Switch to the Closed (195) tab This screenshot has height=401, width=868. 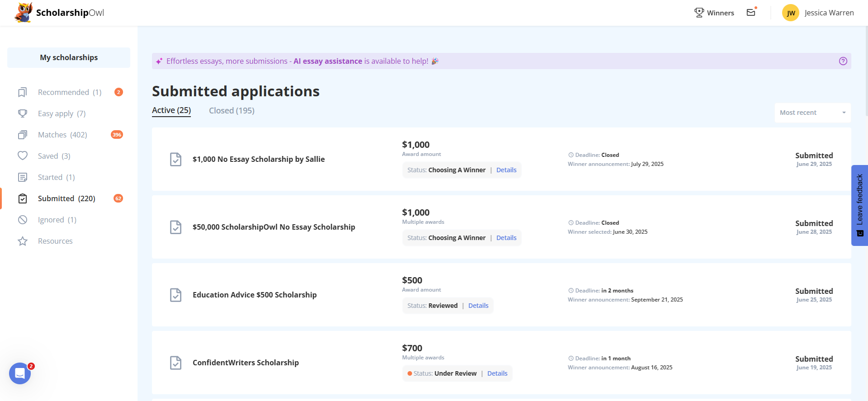pos(232,110)
